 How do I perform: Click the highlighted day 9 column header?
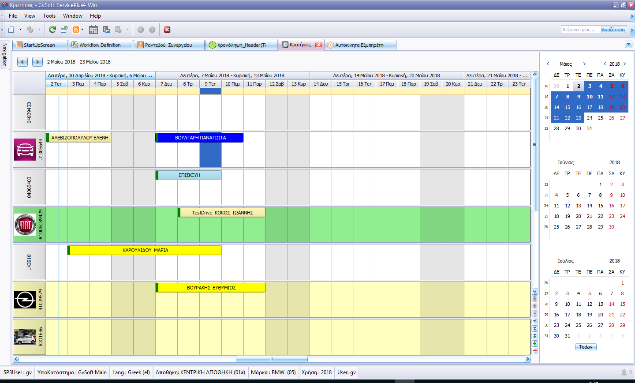click(x=210, y=84)
